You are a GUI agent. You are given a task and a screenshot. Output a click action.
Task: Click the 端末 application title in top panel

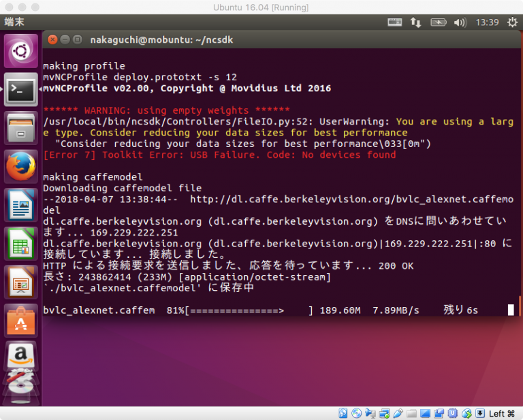pos(14,22)
